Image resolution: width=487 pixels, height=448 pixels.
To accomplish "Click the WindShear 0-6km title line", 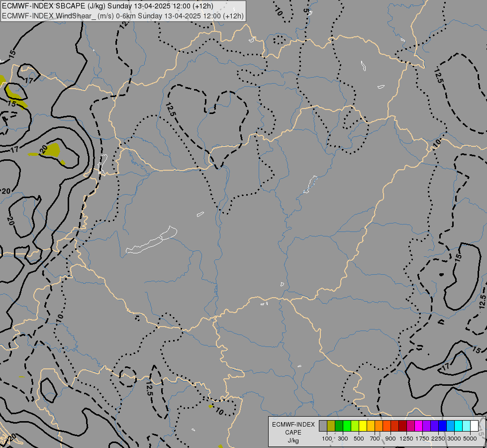I will pyautogui.click(x=123, y=16).
